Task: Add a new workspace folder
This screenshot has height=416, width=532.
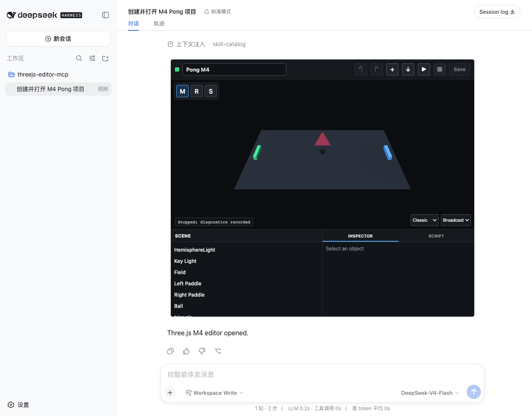Action: click(106, 58)
